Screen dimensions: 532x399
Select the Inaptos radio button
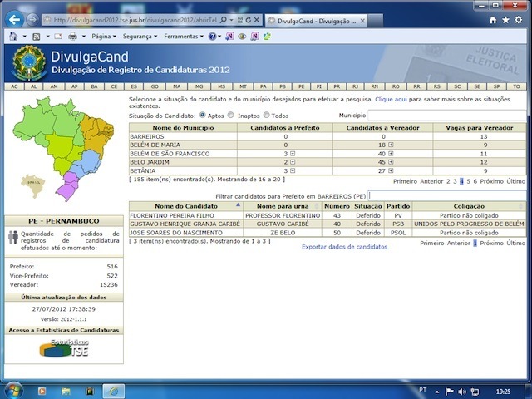[x=231, y=116]
